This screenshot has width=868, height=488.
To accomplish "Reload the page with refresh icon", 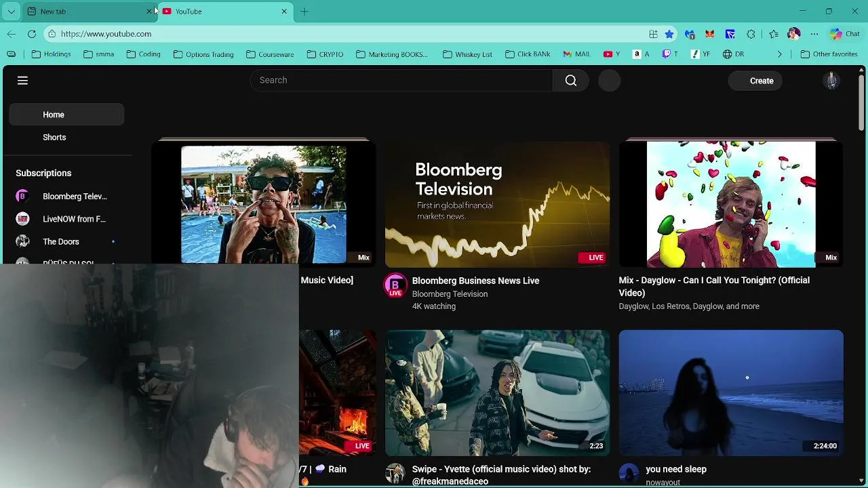I will (x=32, y=34).
